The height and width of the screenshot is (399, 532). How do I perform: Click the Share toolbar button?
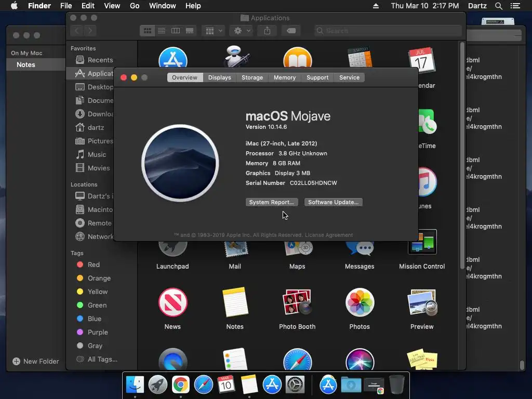tap(268, 31)
